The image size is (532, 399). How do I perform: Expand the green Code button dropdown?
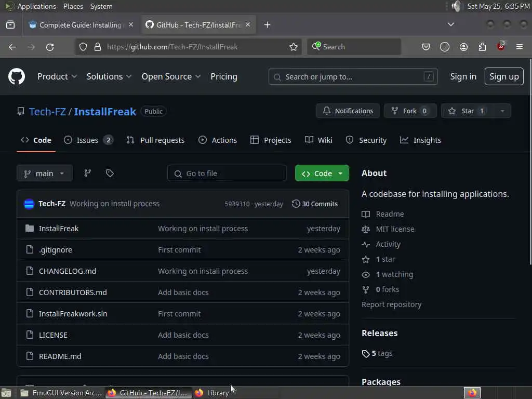click(x=340, y=174)
